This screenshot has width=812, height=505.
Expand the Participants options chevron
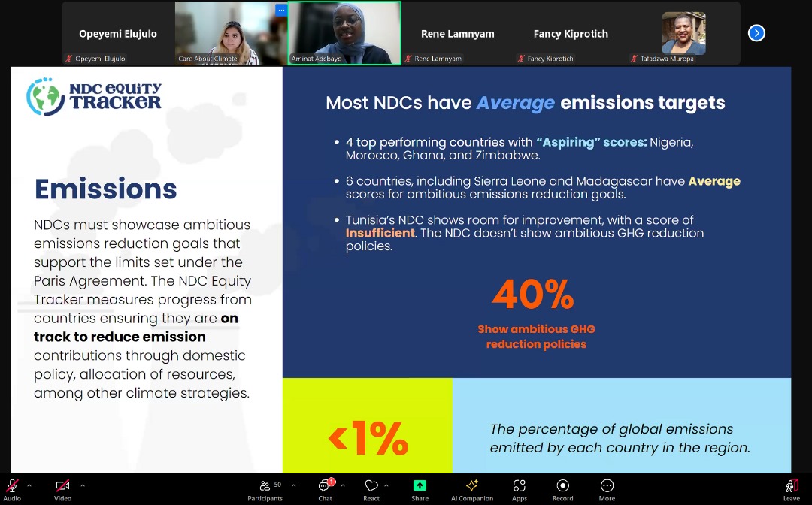click(x=293, y=485)
